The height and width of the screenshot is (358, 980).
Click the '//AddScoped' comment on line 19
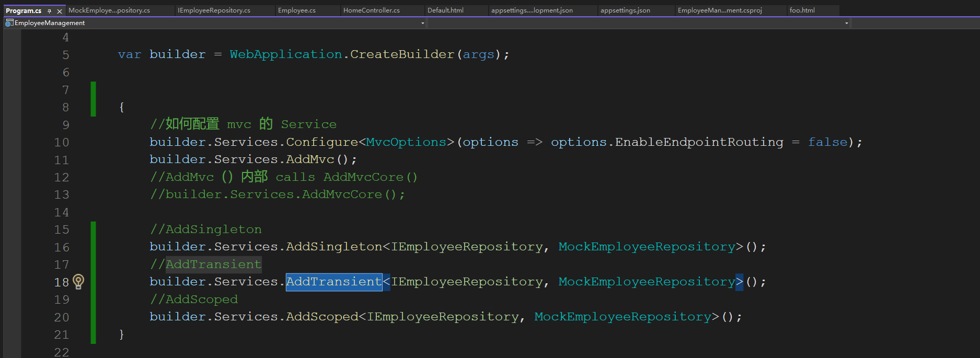pyautogui.click(x=194, y=299)
